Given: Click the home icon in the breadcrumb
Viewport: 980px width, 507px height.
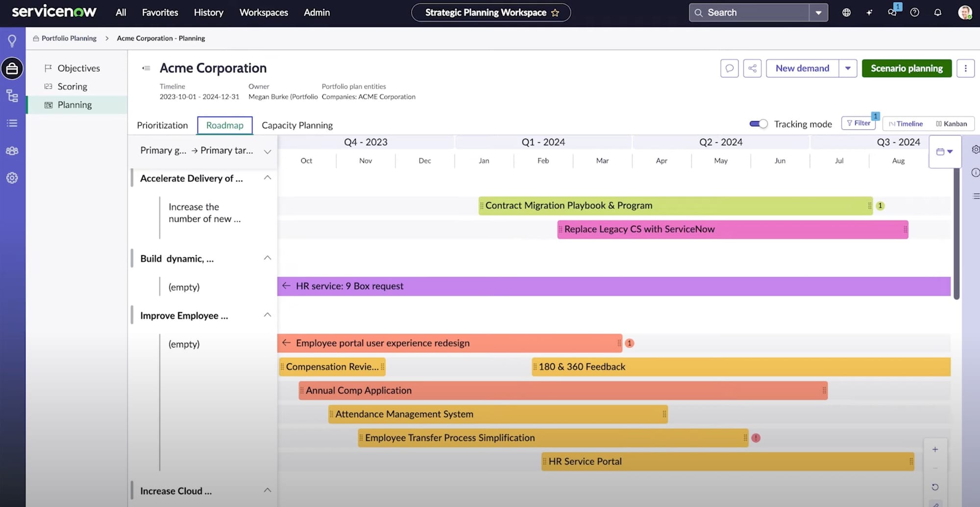Looking at the screenshot, I should (36, 38).
